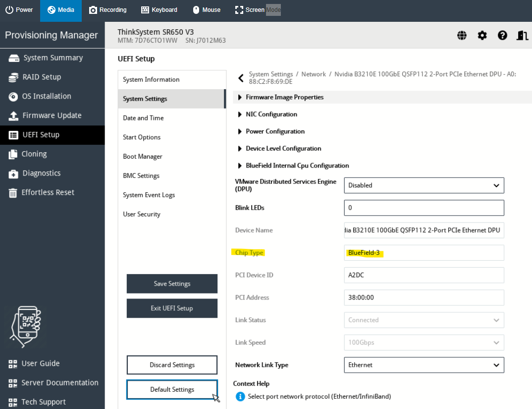Open the Media menu tab
The width and height of the screenshot is (532, 409).
(61, 10)
